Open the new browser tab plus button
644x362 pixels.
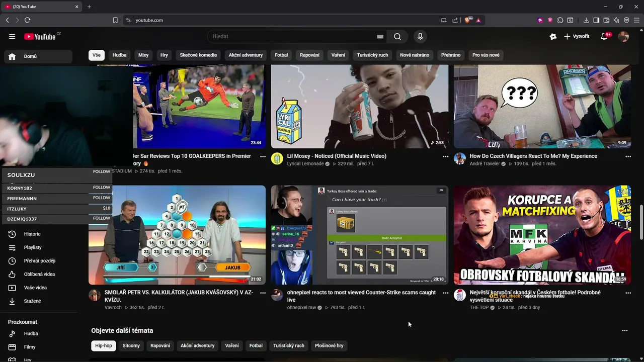pos(89,7)
